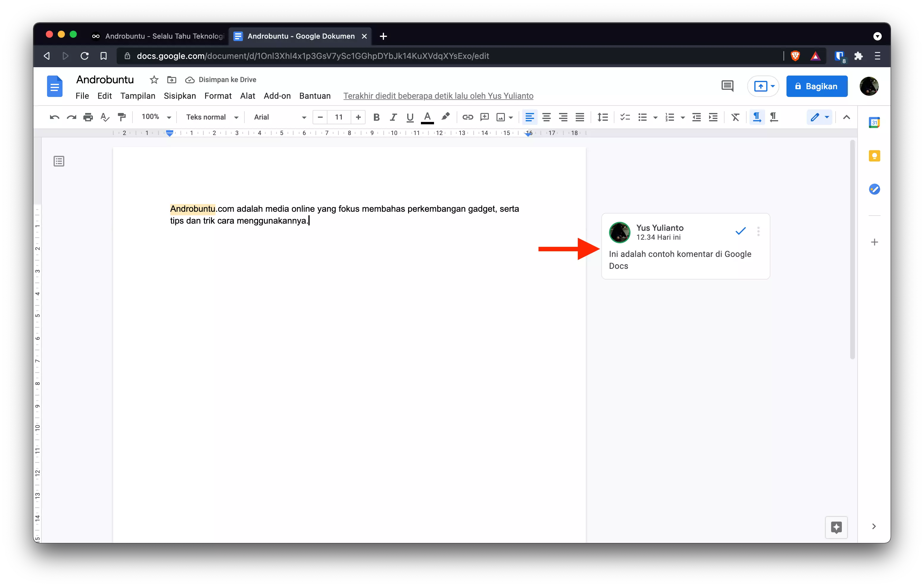Insert an image
The image size is (924, 587).
tap(501, 117)
